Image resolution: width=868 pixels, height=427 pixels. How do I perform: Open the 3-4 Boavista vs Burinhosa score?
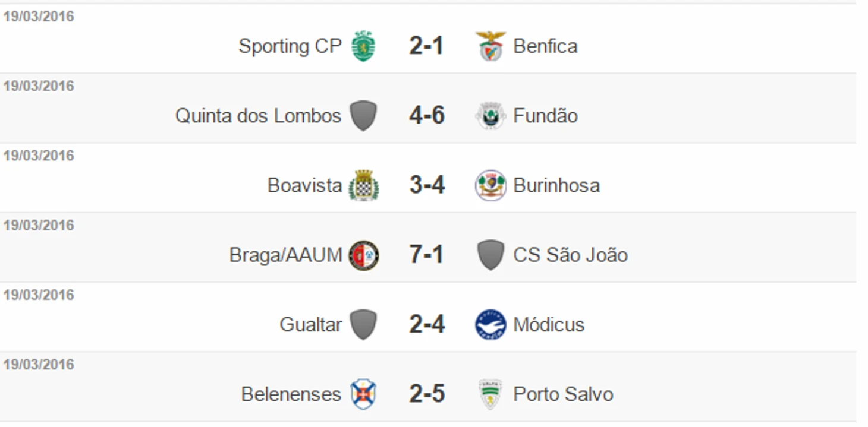pyautogui.click(x=427, y=185)
